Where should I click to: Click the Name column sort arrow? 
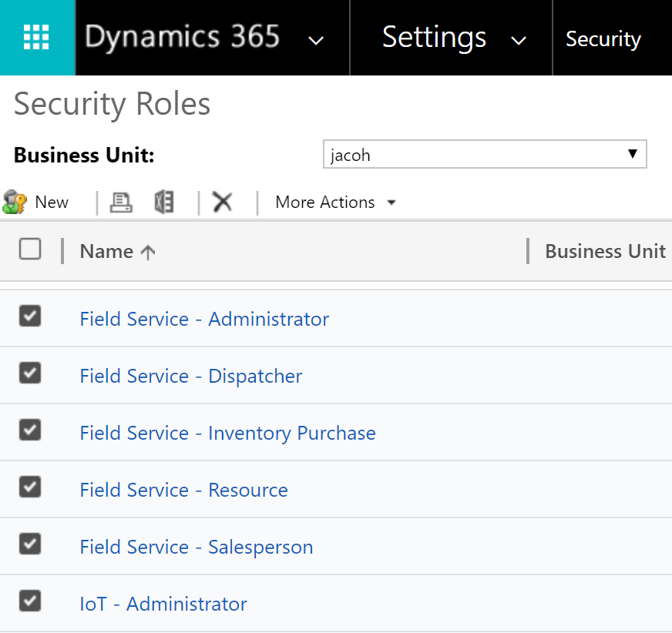[148, 253]
